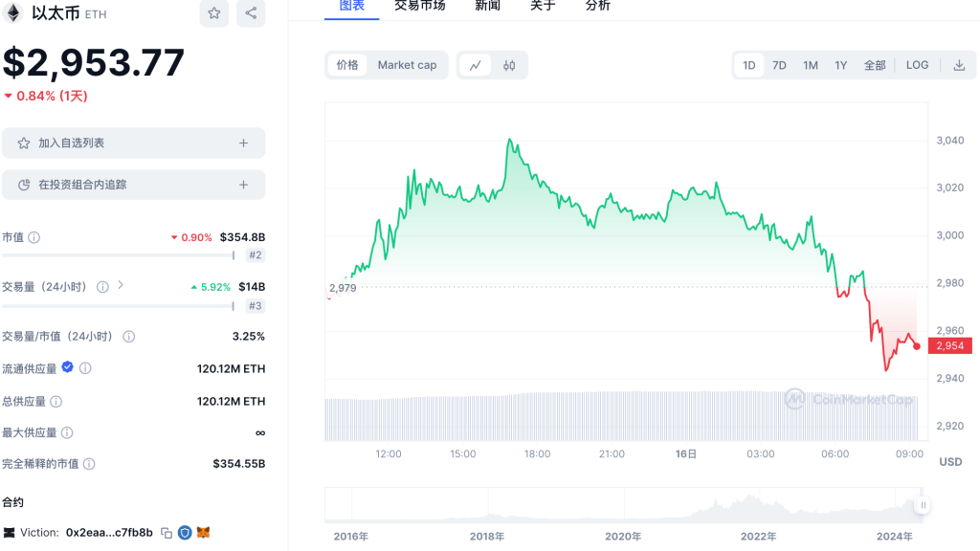Click the info icon next to 市值
Image resolution: width=980 pixels, height=551 pixels.
tap(34, 237)
